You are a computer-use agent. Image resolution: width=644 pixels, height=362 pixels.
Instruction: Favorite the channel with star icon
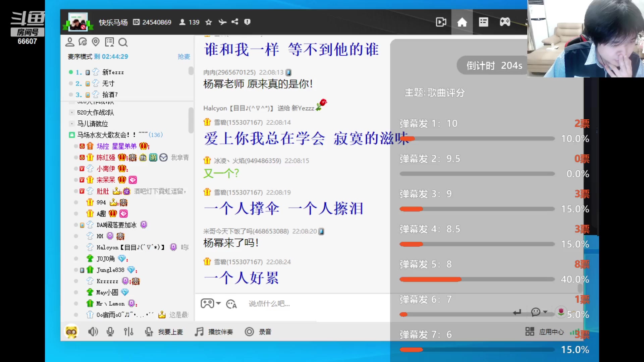(x=209, y=22)
